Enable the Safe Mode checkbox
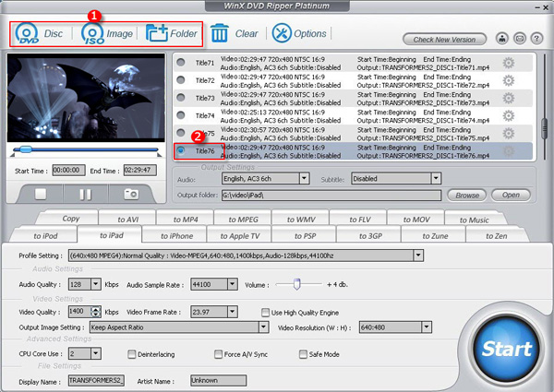 (x=303, y=354)
